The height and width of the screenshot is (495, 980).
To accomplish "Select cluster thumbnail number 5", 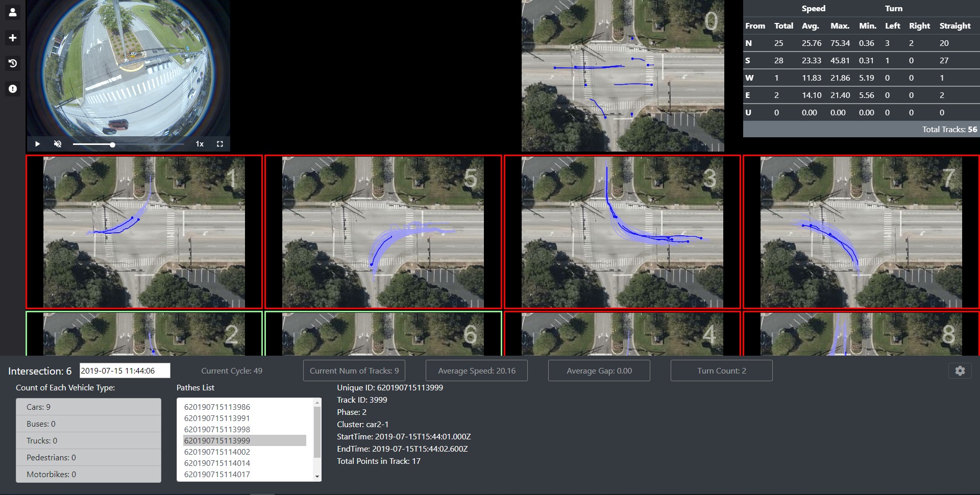I will pyautogui.click(x=383, y=232).
